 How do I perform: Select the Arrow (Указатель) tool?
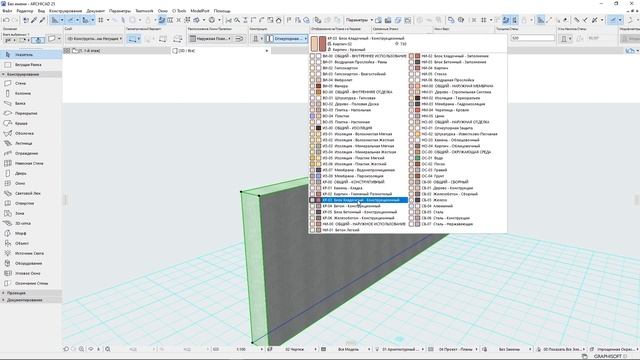(x=31, y=55)
